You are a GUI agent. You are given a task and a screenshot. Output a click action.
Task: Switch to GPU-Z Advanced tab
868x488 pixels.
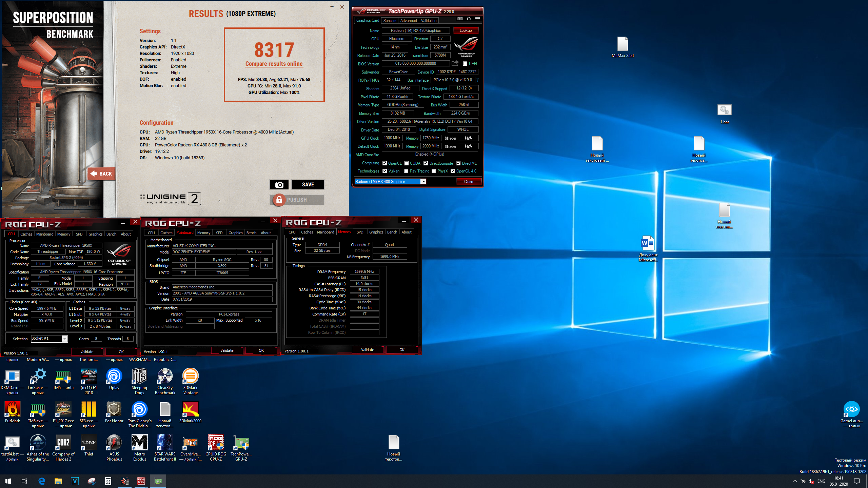point(409,21)
